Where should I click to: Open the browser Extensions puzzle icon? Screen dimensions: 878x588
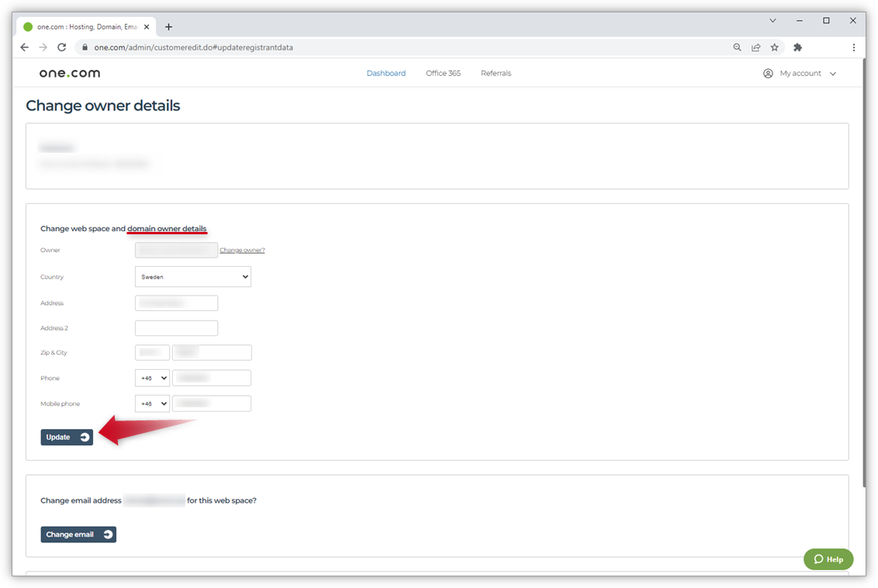tap(797, 47)
